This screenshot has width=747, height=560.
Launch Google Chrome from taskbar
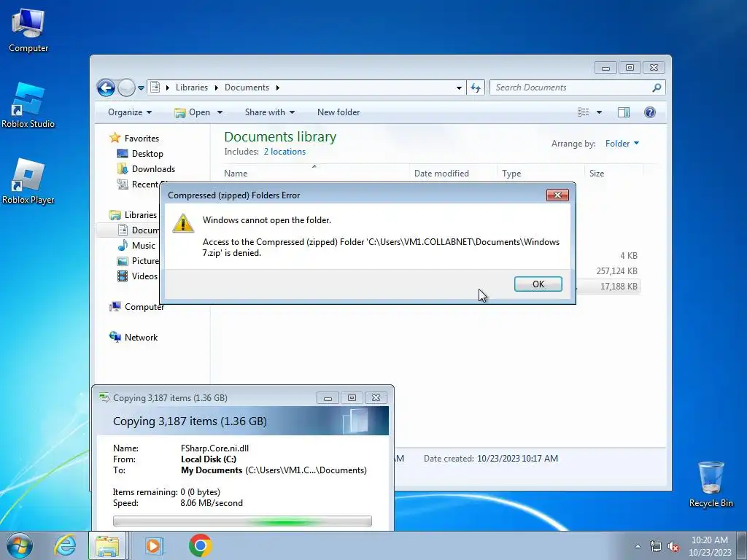point(200,545)
